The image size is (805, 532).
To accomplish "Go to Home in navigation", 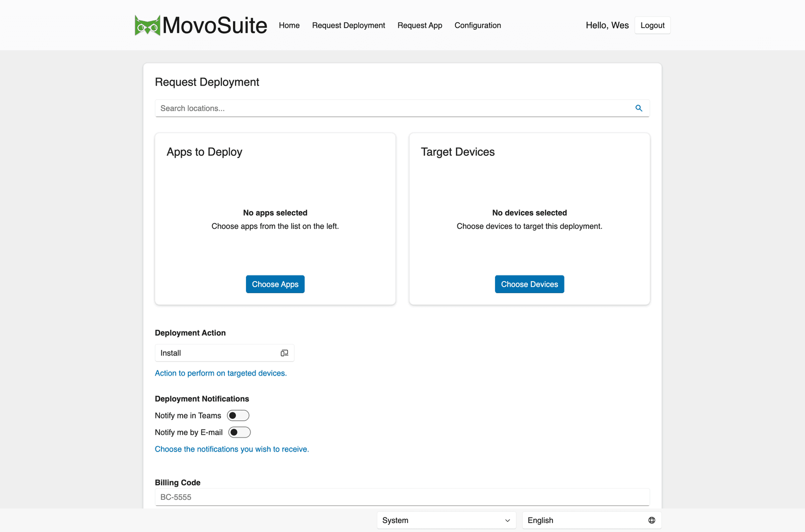I will coord(289,25).
